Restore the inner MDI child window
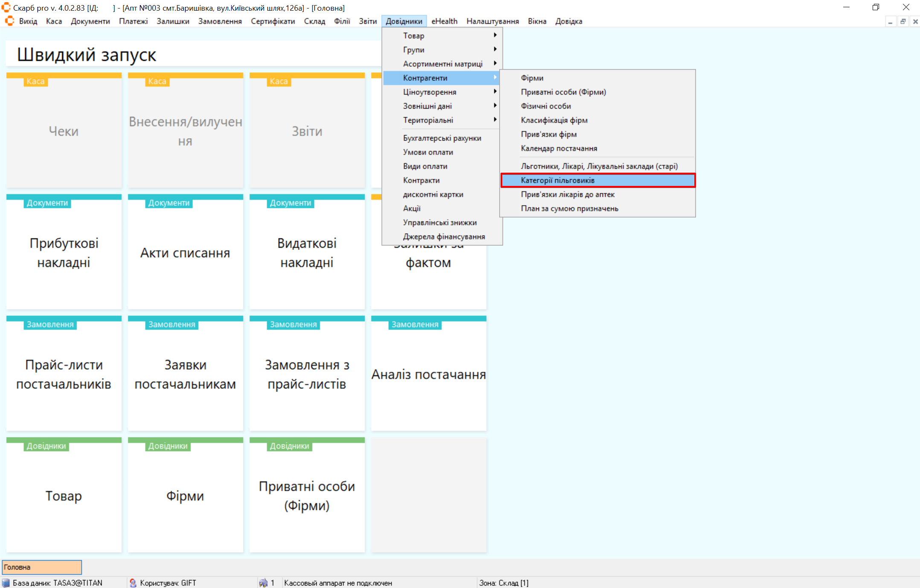This screenshot has height=588, width=920. [x=903, y=21]
